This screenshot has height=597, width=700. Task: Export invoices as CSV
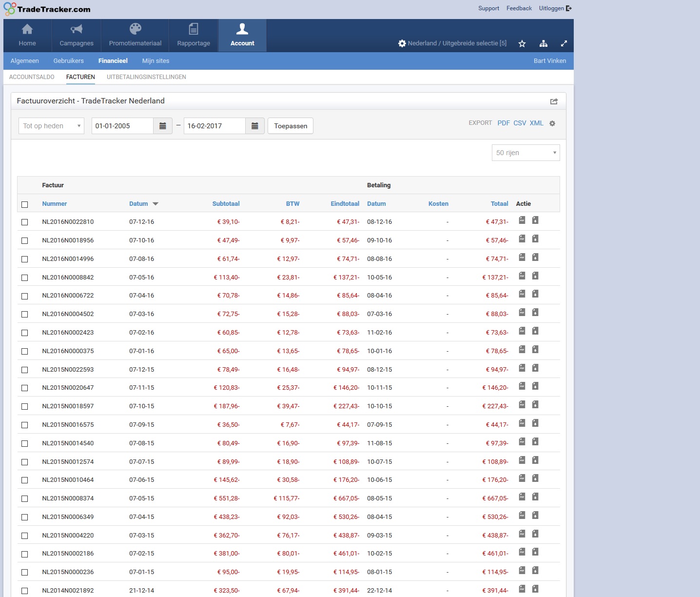coord(520,123)
